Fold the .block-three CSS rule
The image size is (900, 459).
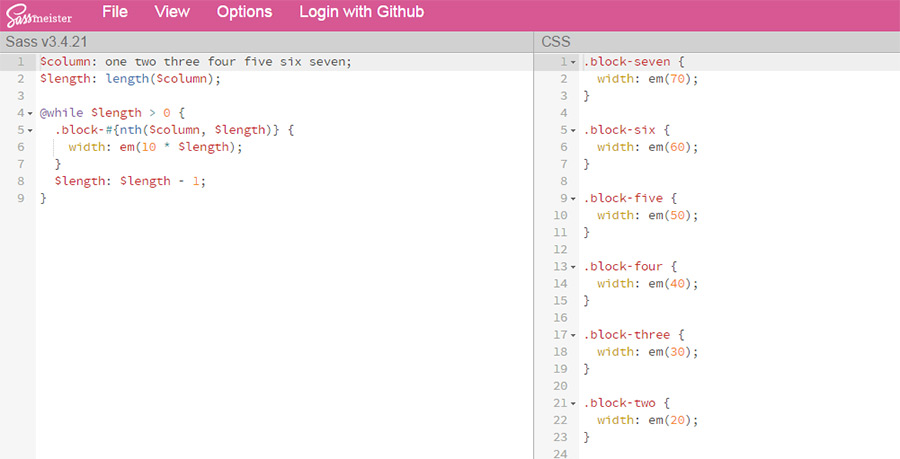click(x=573, y=335)
